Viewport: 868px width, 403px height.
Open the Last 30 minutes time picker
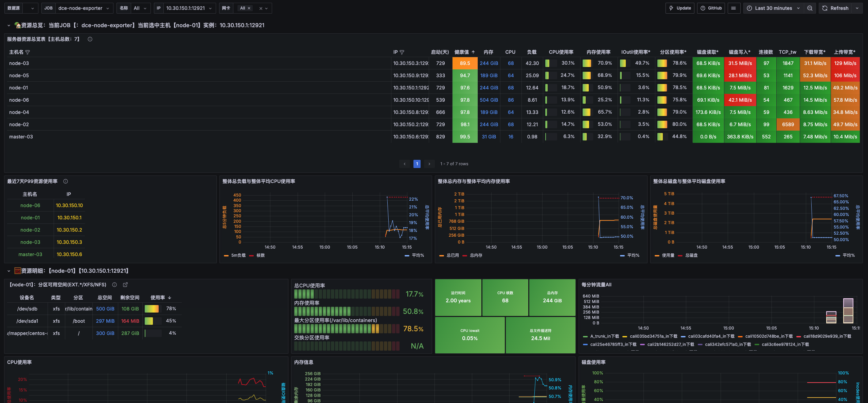(773, 8)
